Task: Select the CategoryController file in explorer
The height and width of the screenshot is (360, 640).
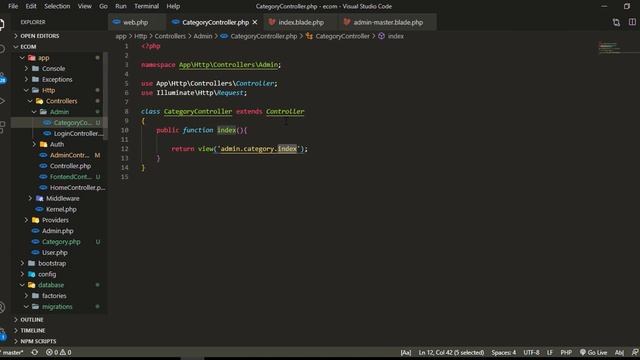Action: tap(72, 122)
